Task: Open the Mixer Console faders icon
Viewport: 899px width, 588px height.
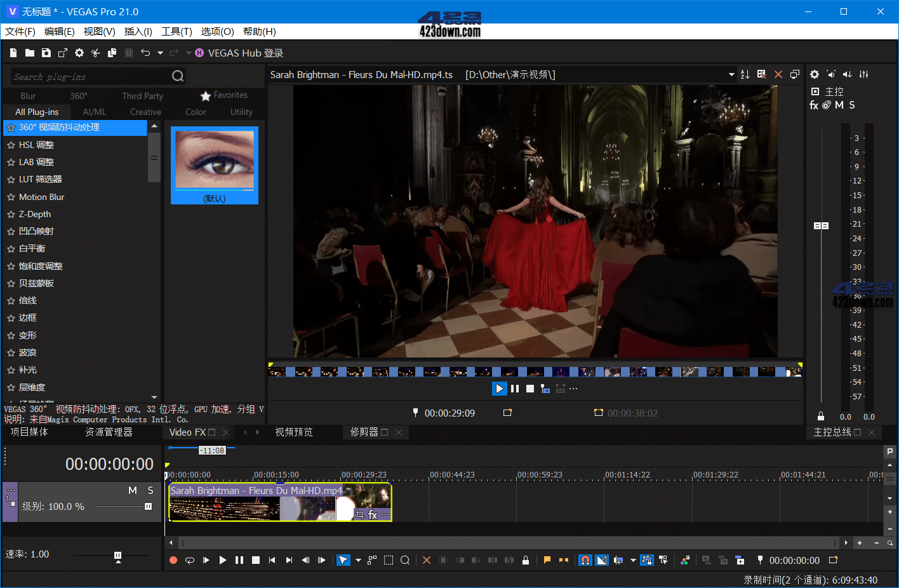Action: click(x=863, y=74)
